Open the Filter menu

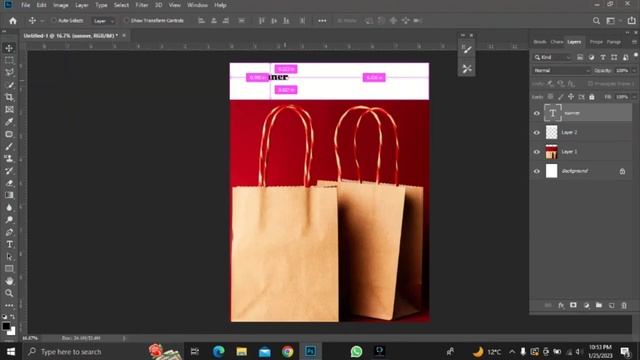[142, 5]
